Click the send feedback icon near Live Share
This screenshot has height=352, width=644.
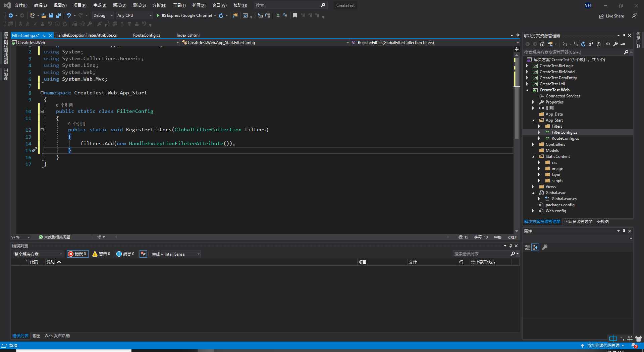635,16
